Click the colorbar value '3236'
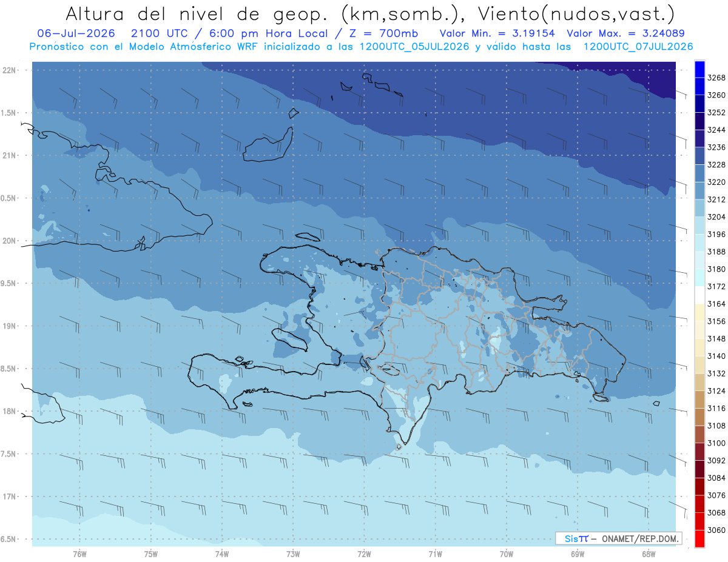 [x=716, y=147]
